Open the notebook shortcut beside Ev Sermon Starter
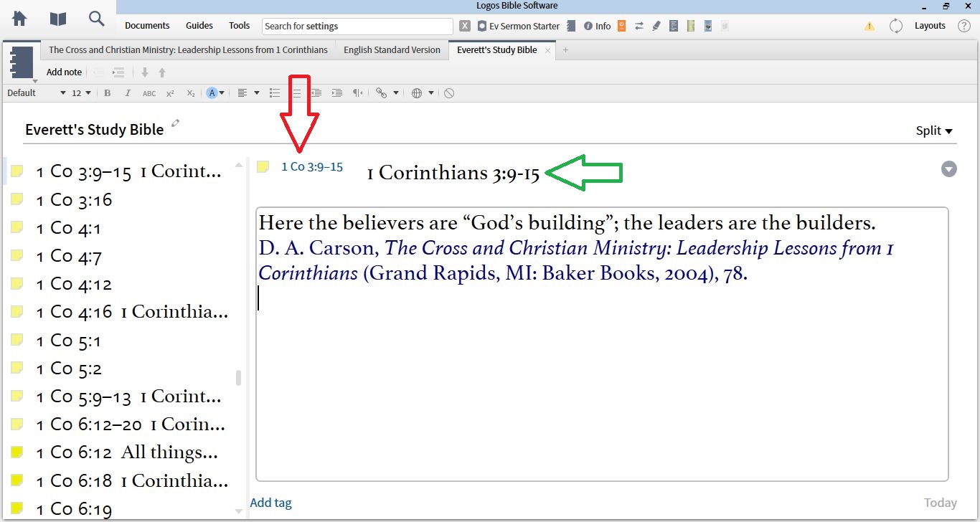The image size is (980, 522). [x=571, y=26]
